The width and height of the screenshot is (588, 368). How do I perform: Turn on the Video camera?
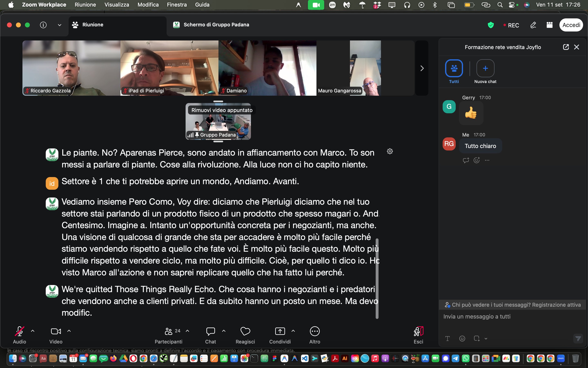[56, 331]
